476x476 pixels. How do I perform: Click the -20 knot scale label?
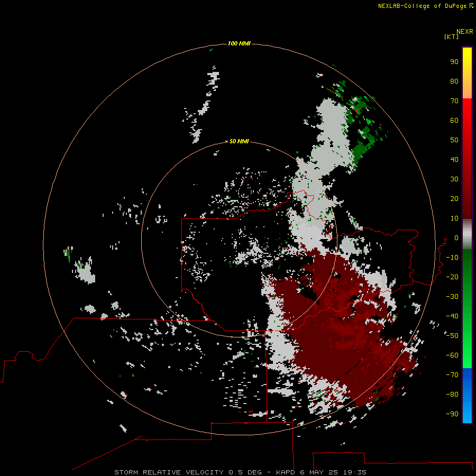tap(452, 277)
